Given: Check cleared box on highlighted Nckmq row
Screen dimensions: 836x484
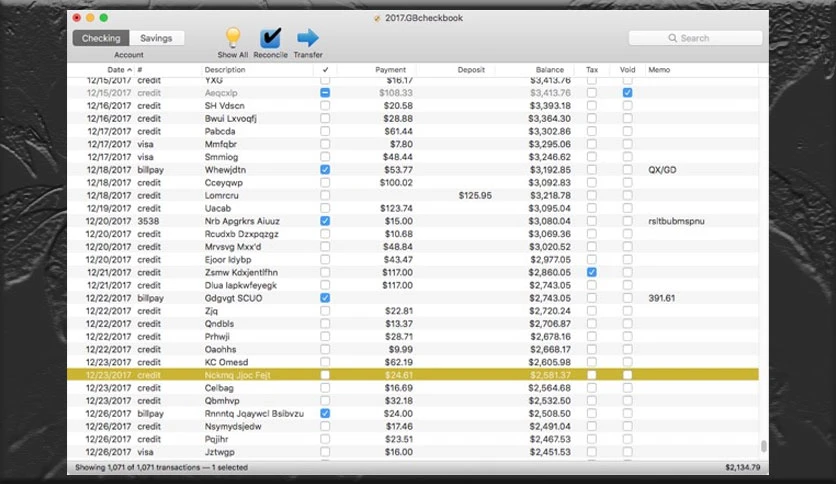Looking at the screenshot, I should [325, 375].
